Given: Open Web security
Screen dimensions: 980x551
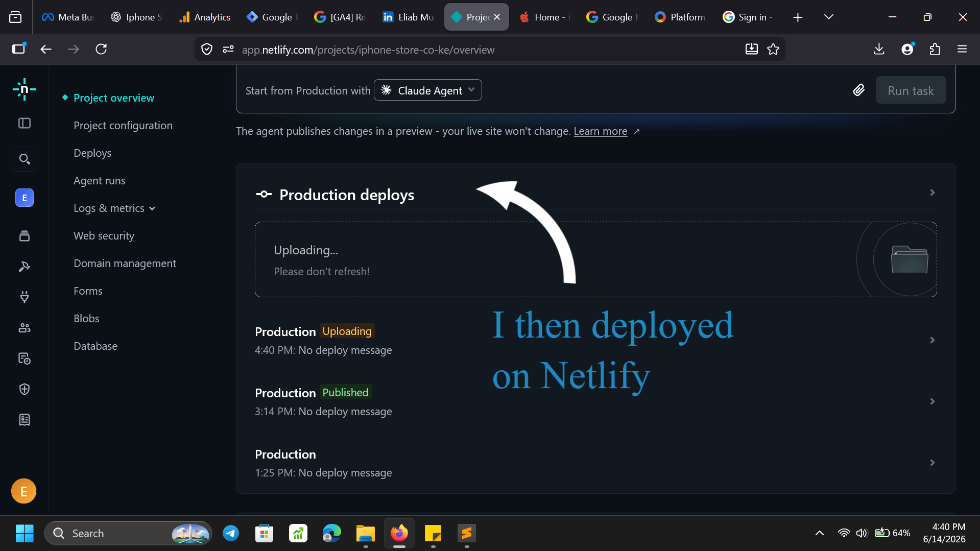Looking at the screenshot, I should (104, 236).
